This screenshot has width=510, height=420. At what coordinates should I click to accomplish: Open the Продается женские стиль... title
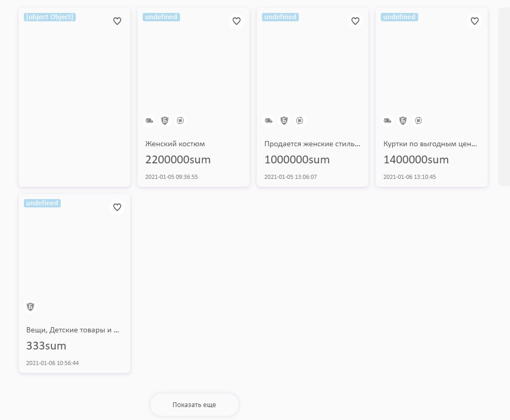(x=312, y=144)
